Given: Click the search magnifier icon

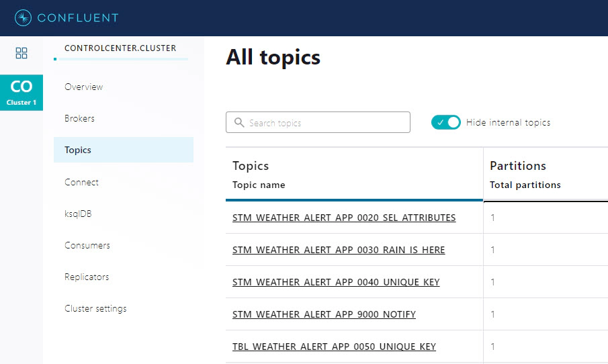Looking at the screenshot, I should (x=239, y=122).
